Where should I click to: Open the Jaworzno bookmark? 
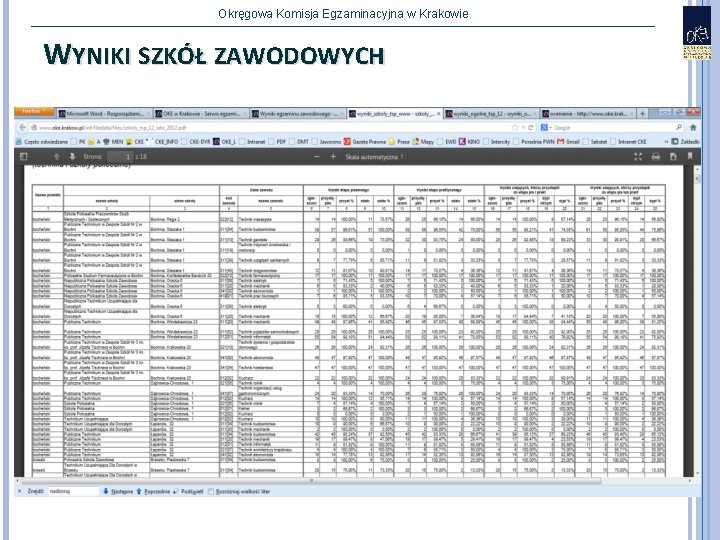pos(326,142)
